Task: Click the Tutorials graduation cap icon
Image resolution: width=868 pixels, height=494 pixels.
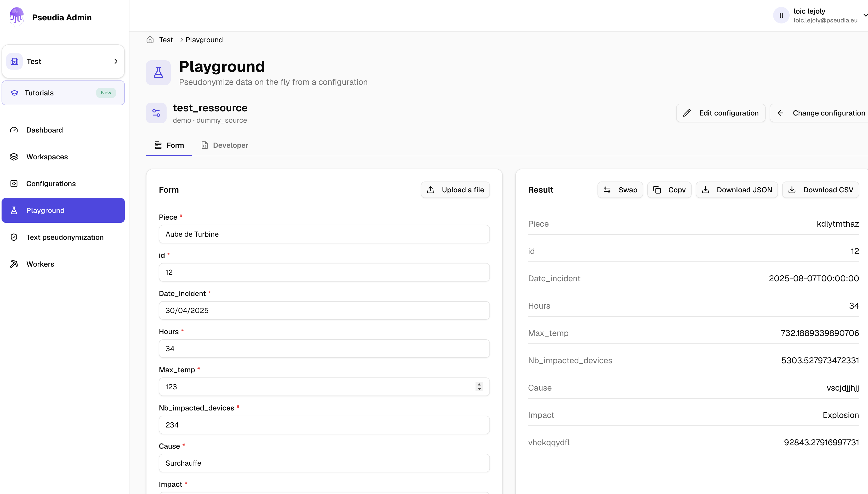Action: tap(15, 93)
